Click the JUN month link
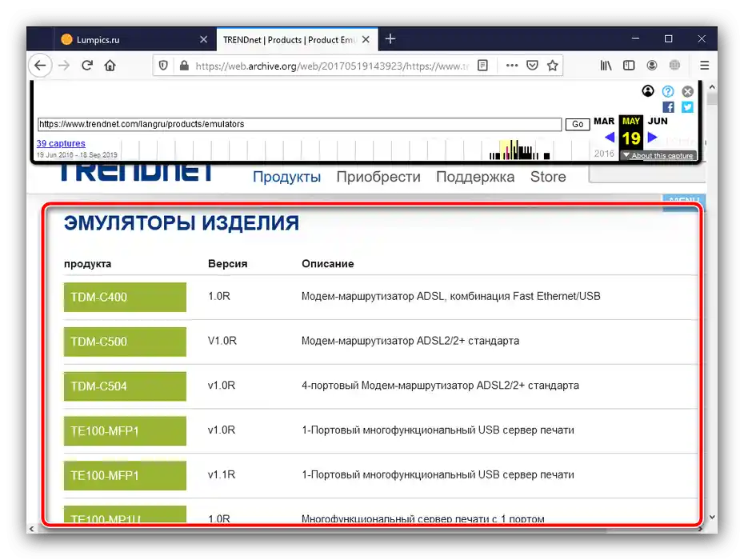Image resolution: width=744 pixels, height=560 pixels. point(658,122)
